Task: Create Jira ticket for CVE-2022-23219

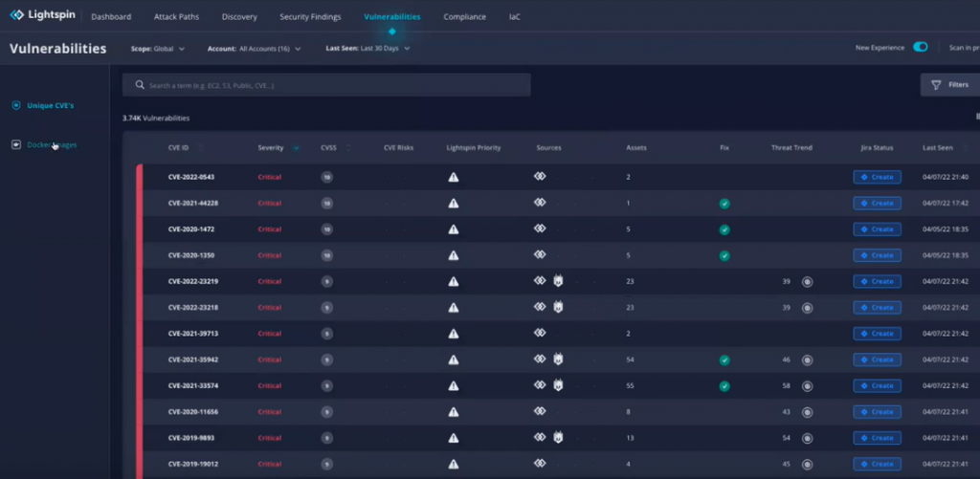Action: 877,282
